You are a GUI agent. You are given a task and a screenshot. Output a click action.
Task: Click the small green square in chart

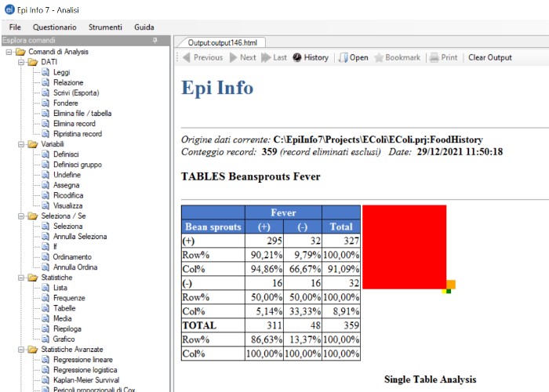(x=449, y=292)
